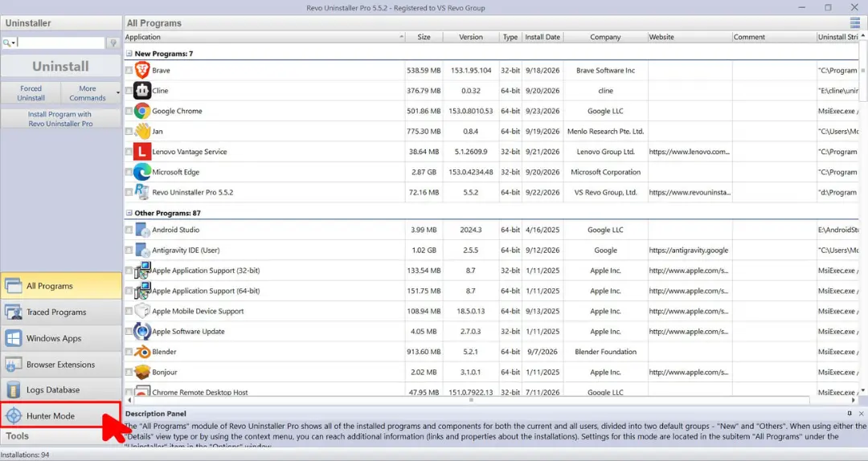The height and width of the screenshot is (461, 868).
Task: Click the Apple Software Update icon
Action: coord(142,332)
